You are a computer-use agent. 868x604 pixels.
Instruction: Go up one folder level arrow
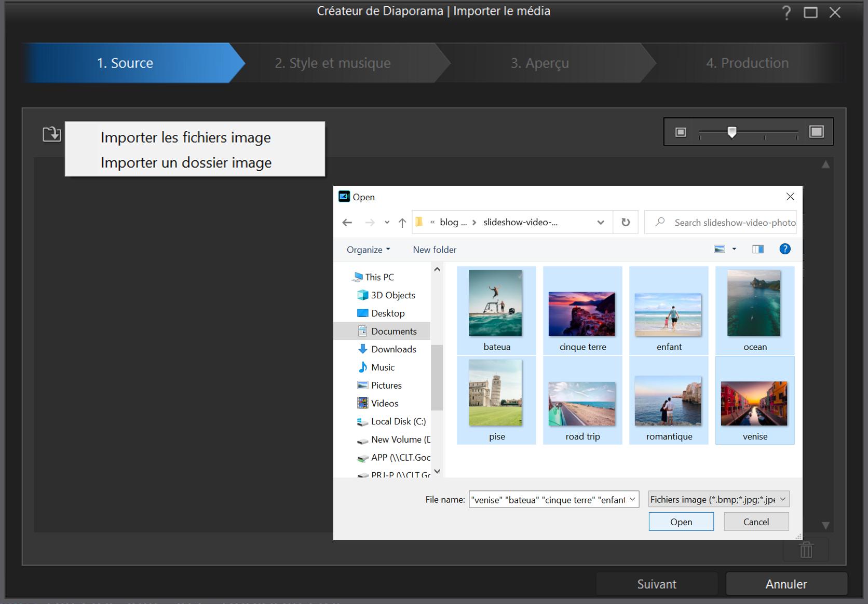click(x=402, y=223)
